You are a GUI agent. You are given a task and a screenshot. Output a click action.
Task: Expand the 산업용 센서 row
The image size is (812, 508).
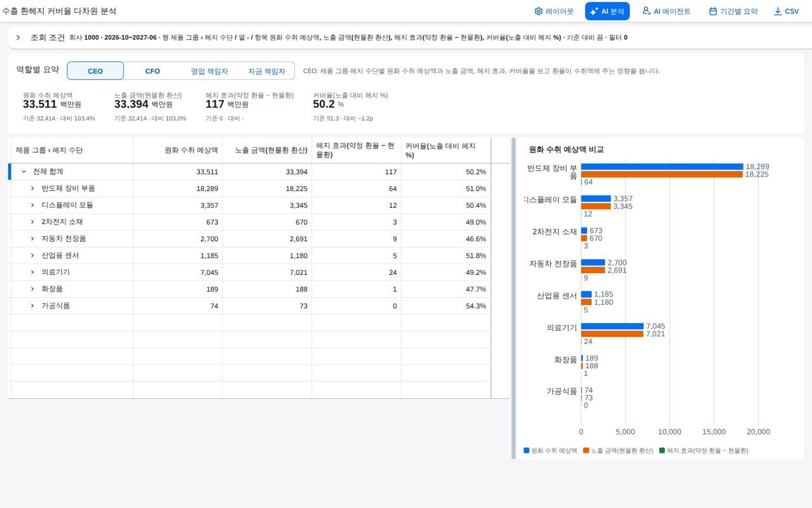[32, 255]
